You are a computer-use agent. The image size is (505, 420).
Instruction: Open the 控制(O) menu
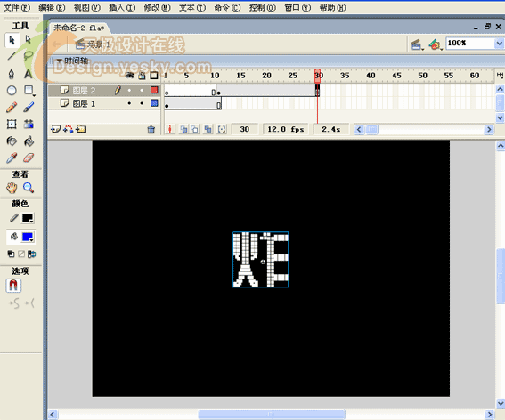[263, 7]
